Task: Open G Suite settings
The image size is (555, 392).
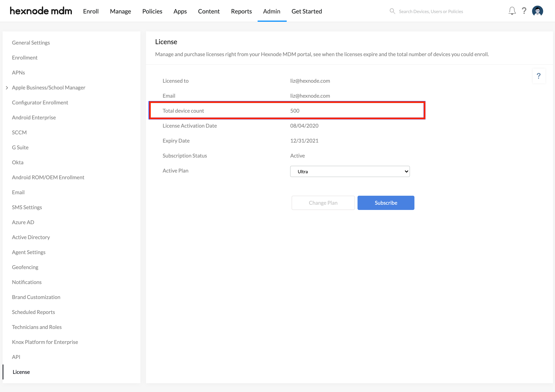Action: click(20, 147)
